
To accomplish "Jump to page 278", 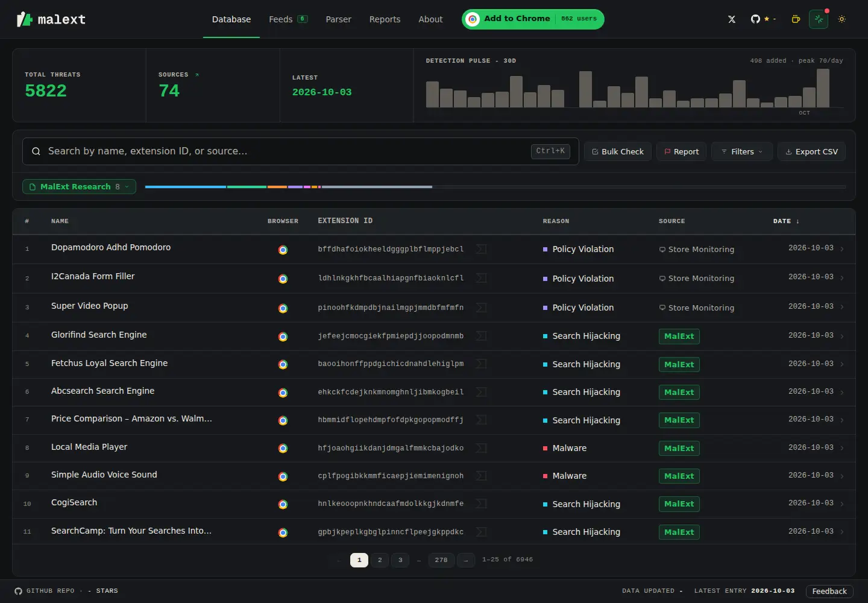I will 441,560.
